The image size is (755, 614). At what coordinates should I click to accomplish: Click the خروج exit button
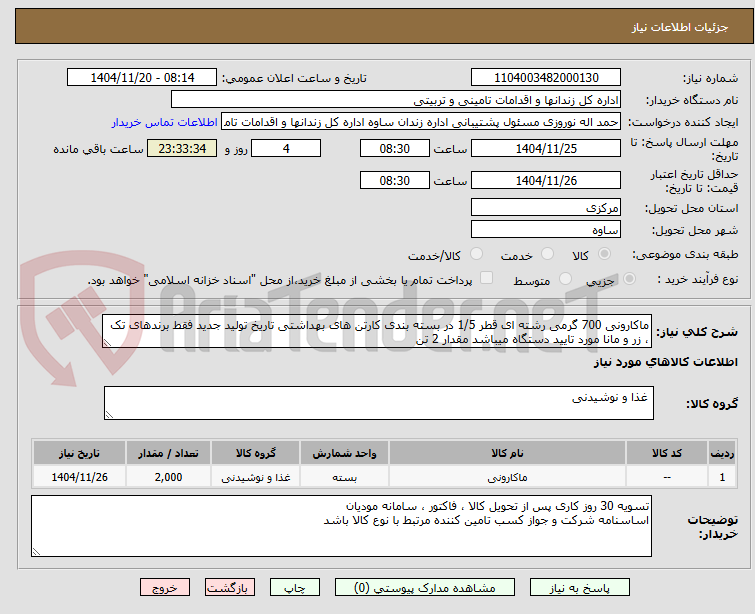click(x=165, y=588)
